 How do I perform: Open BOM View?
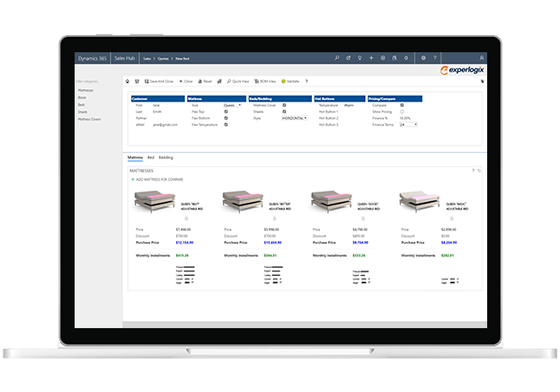tap(265, 82)
